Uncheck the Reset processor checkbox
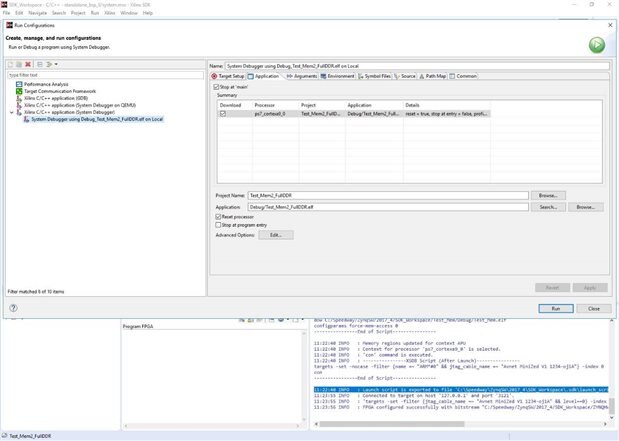The height and width of the screenshot is (441, 619). (x=219, y=216)
